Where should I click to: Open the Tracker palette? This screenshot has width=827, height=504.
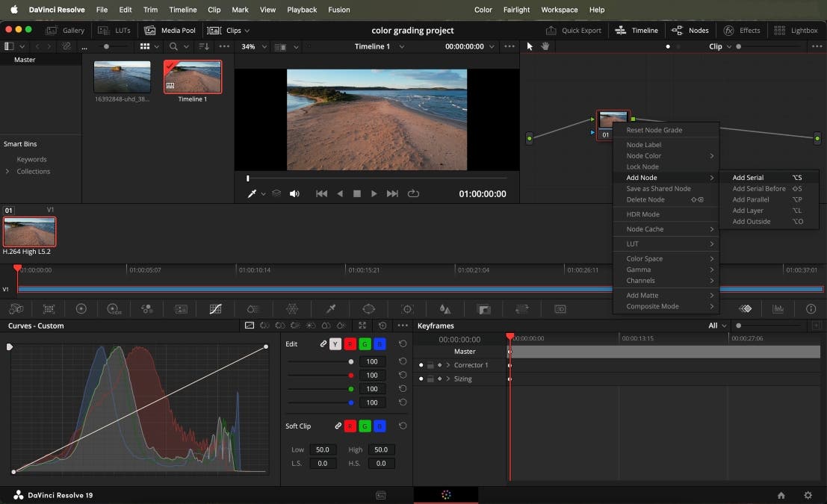click(406, 308)
